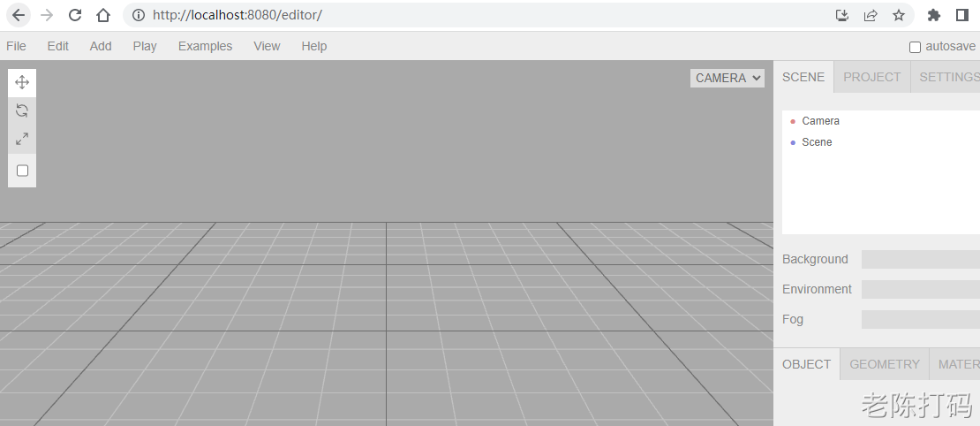Share this page via share icon

pyautogui.click(x=871, y=15)
